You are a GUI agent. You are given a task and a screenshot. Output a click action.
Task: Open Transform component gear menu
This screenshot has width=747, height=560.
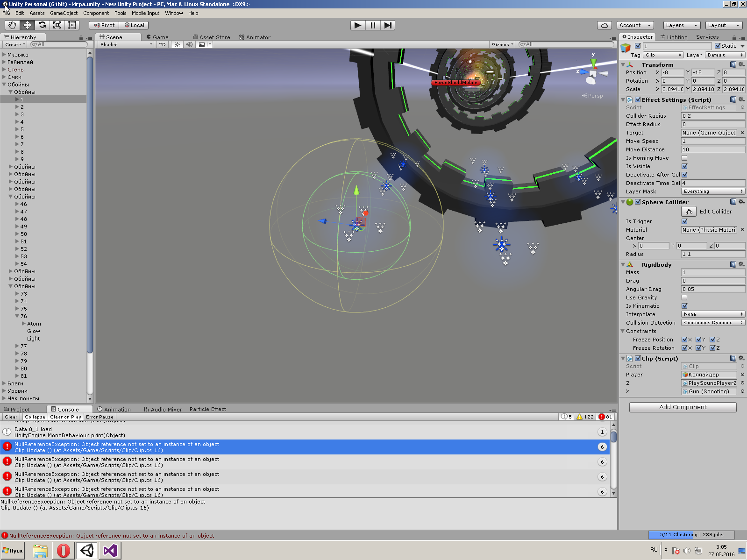741,64
